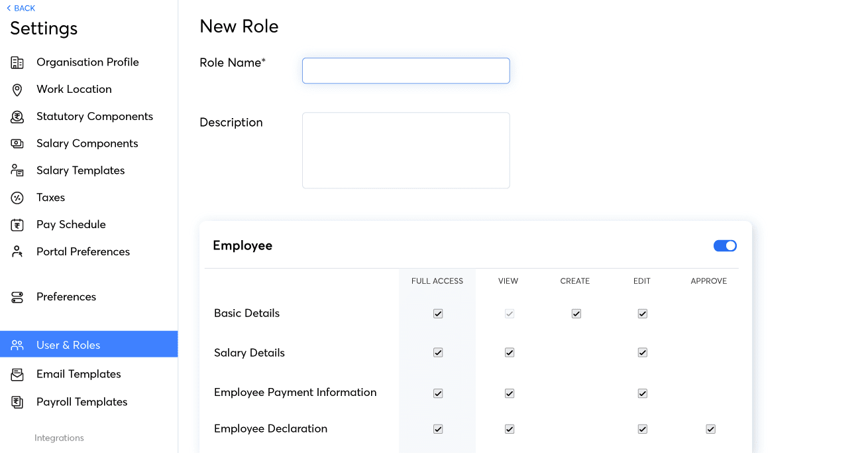Click the Salary Components money icon
The width and height of the screenshot is (868, 453).
tap(17, 144)
